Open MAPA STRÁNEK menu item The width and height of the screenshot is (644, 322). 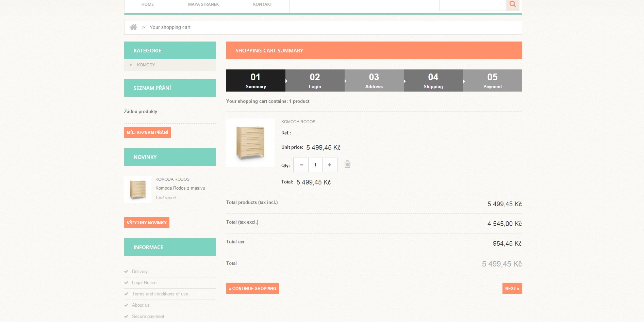pyautogui.click(x=203, y=5)
